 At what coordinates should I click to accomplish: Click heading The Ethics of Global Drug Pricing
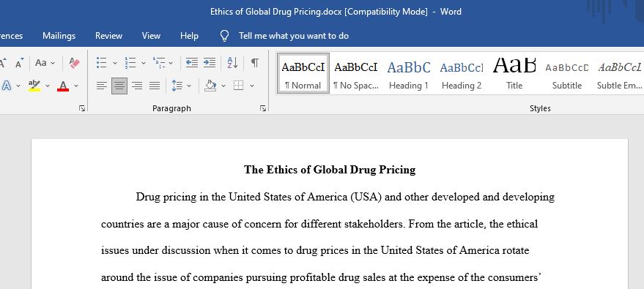point(330,170)
